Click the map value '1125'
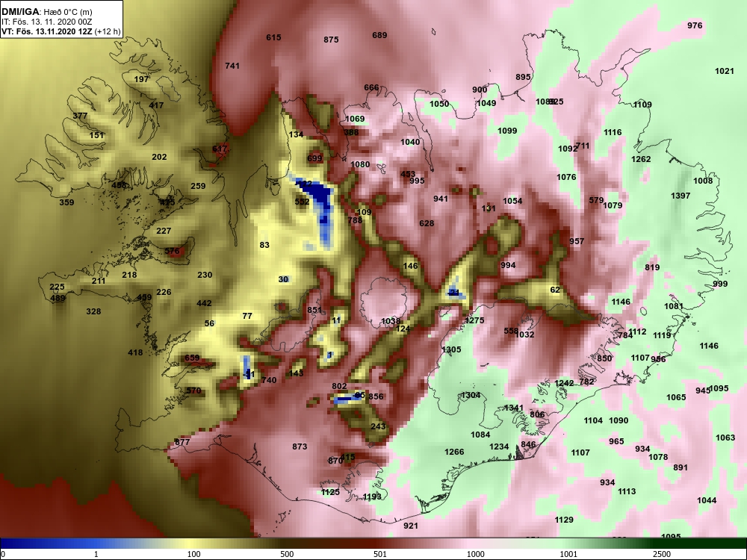This screenshot has height=560, width=747. [x=330, y=492]
